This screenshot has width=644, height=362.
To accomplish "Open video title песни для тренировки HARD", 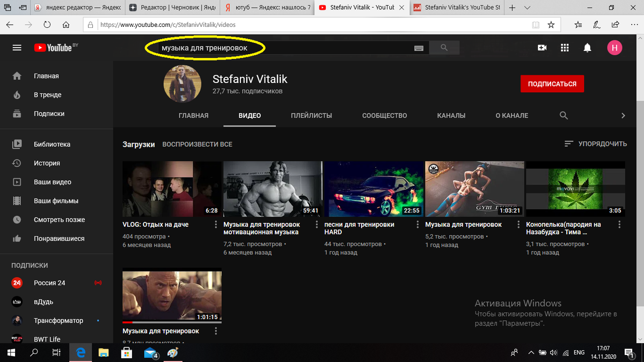I will click(359, 228).
